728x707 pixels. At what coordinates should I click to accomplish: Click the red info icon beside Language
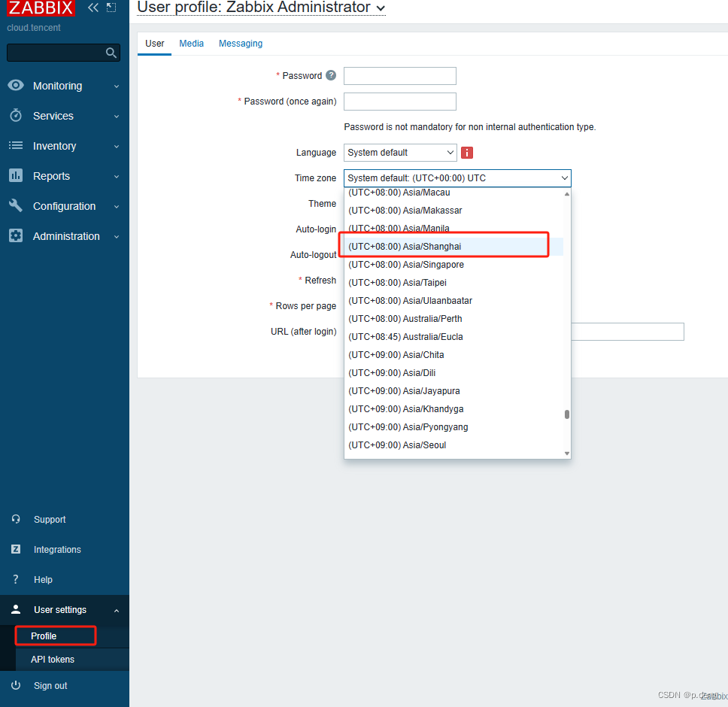[467, 153]
